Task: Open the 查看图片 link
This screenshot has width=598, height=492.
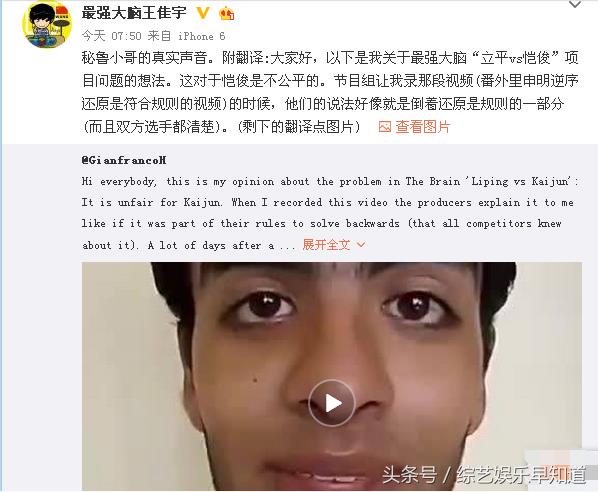Action: tap(423, 127)
